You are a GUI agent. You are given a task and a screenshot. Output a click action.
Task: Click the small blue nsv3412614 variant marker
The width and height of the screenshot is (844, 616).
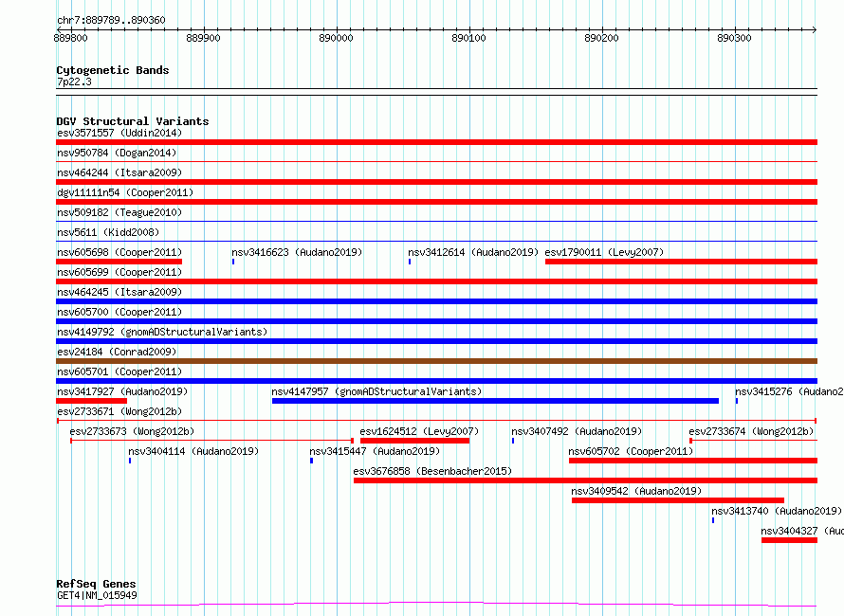coord(410,262)
